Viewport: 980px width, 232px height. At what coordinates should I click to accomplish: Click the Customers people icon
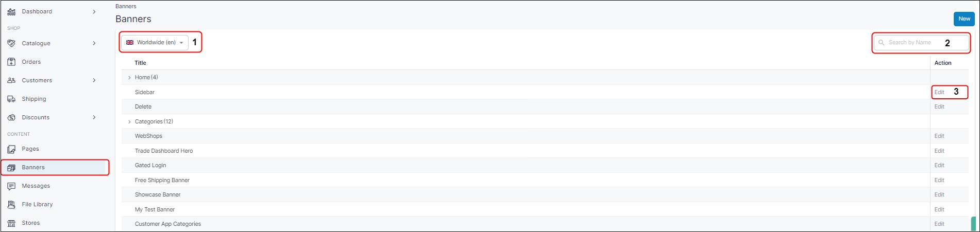pos(11,80)
